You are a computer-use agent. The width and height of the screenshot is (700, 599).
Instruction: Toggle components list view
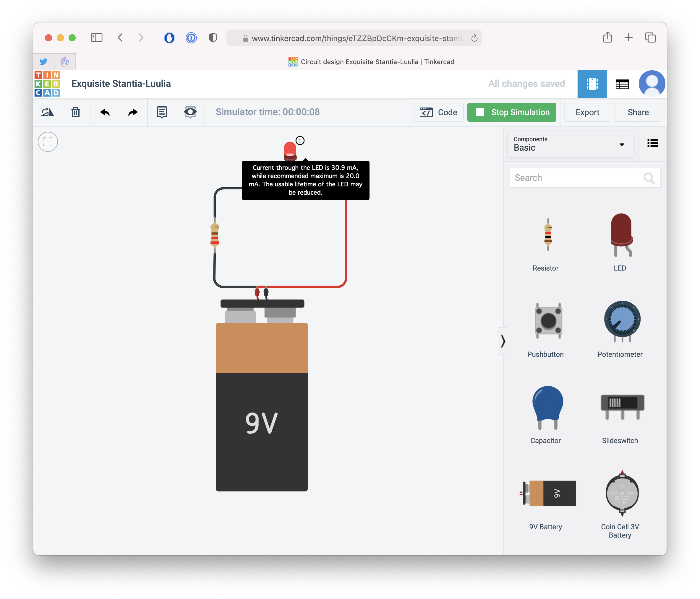click(652, 143)
